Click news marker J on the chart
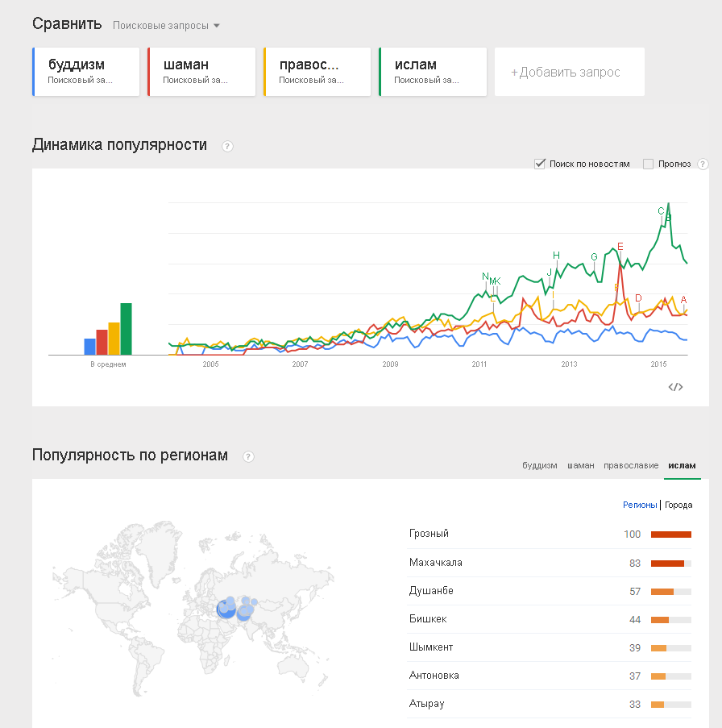This screenshot has width=722, height=728. 550,272
